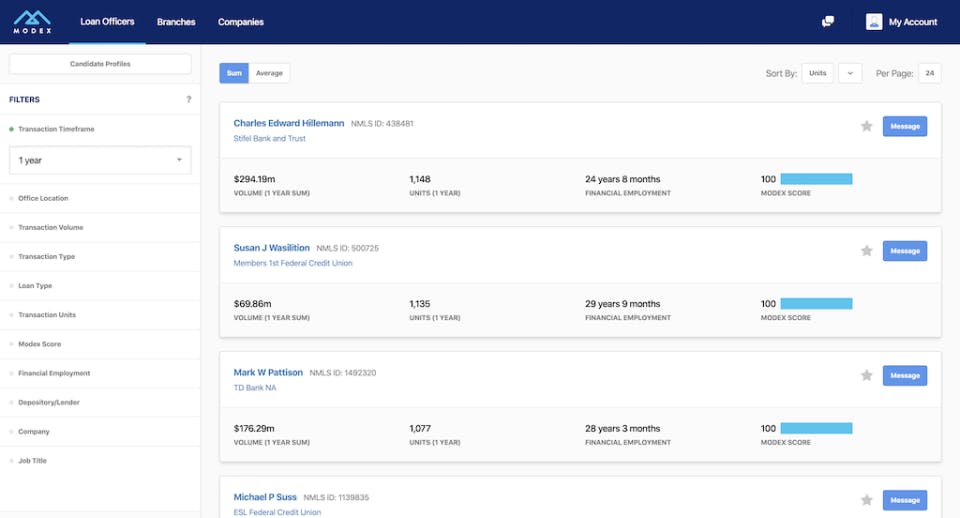Click the My Account avatar icon
Image resolution: width=960 pixels, height=518 pixels.
tap(874, 21)
